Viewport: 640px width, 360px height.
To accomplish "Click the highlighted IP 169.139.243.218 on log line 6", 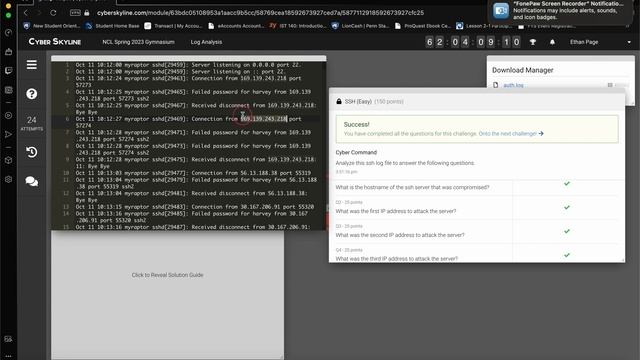I will click(x=264, y=119).
